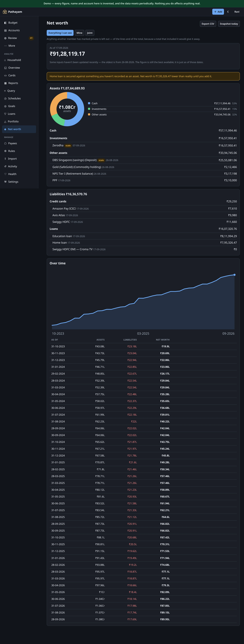The image size is (244, 644).
Task: Click the ₹91,28,119.17 net worth total
Action: [67, 54]
